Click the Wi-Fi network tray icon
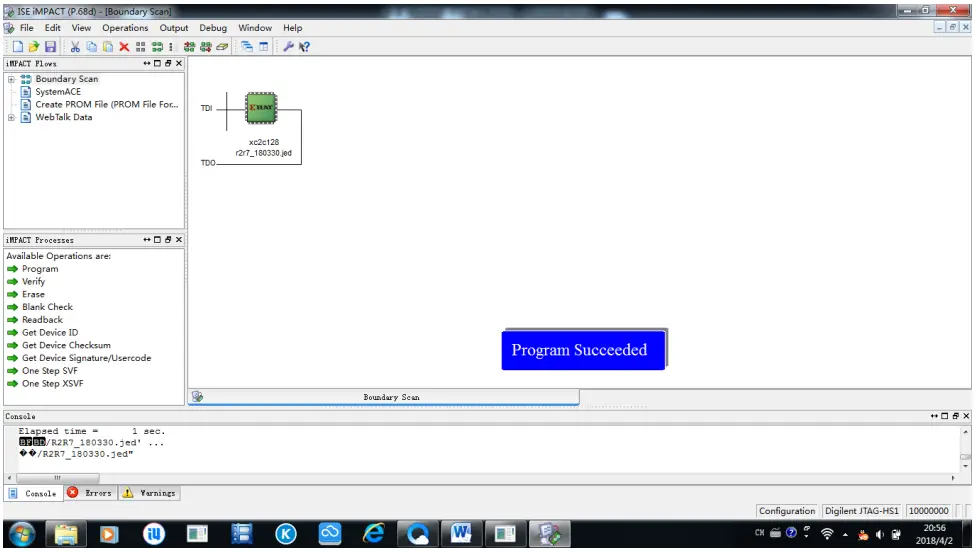 [827, 534]
